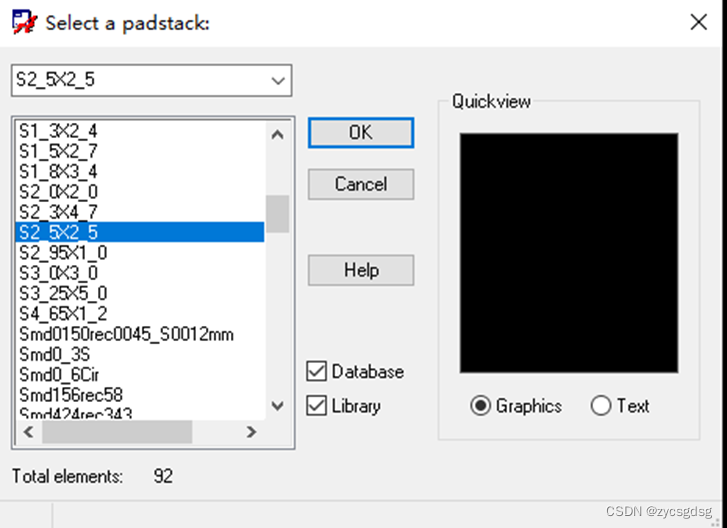Switch quickview to Text mode
727x528 pixels.
[x=601, y=406]
